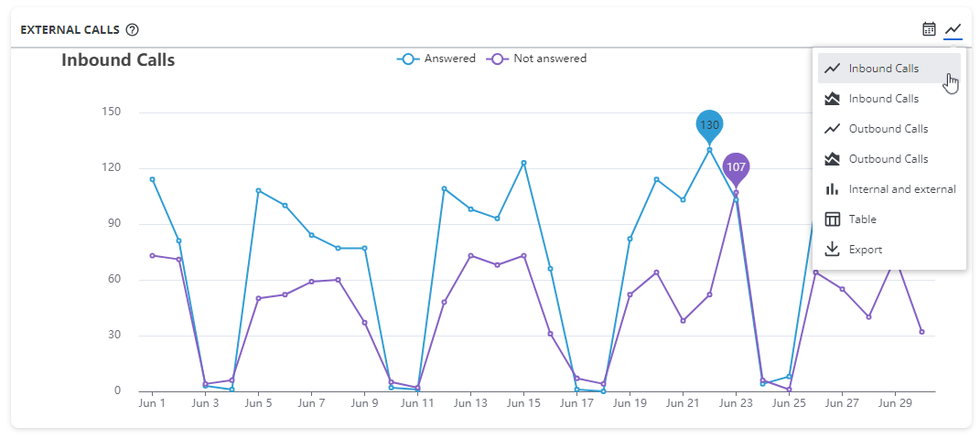Click the Answered data point on Jun 1
Viewport: 980px width, 438px height.
coord(152,179)
